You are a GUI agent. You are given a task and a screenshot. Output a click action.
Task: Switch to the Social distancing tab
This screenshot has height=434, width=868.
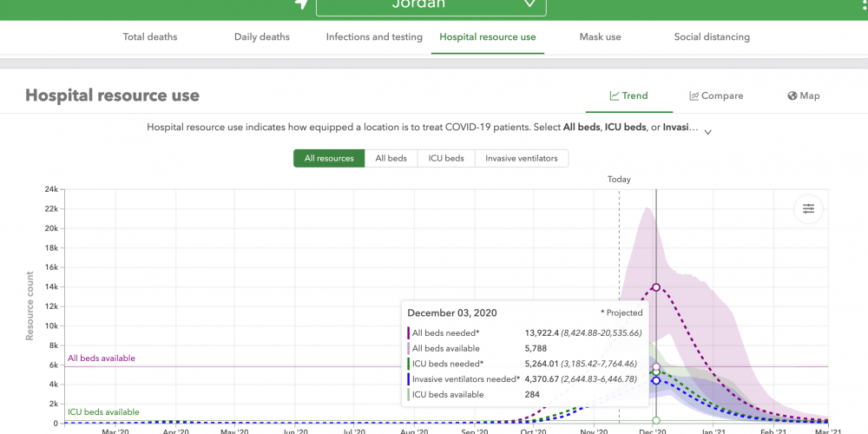coord(712,37)
